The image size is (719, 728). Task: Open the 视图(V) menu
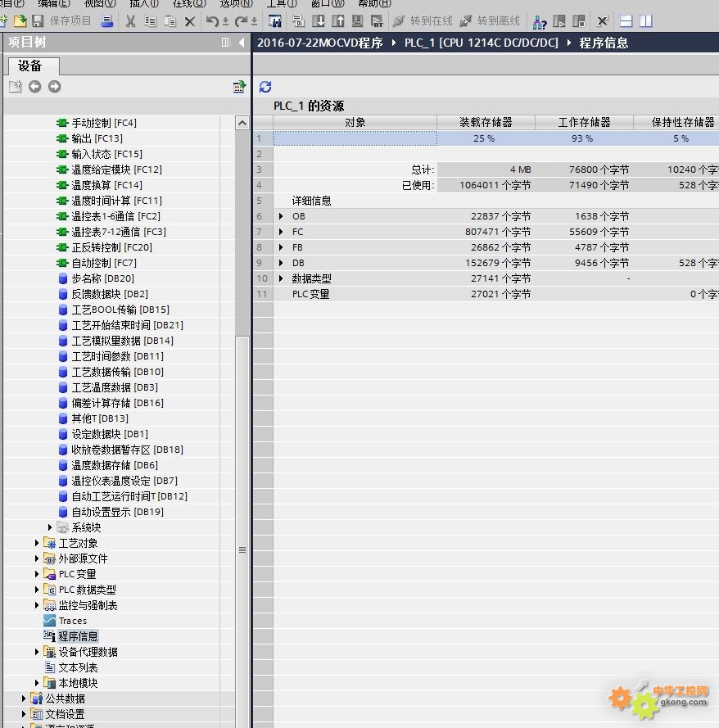pos(100,4)
